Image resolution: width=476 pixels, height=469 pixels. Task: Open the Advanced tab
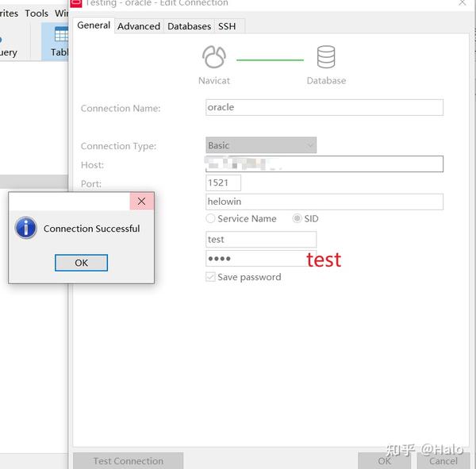click(139, 26)
